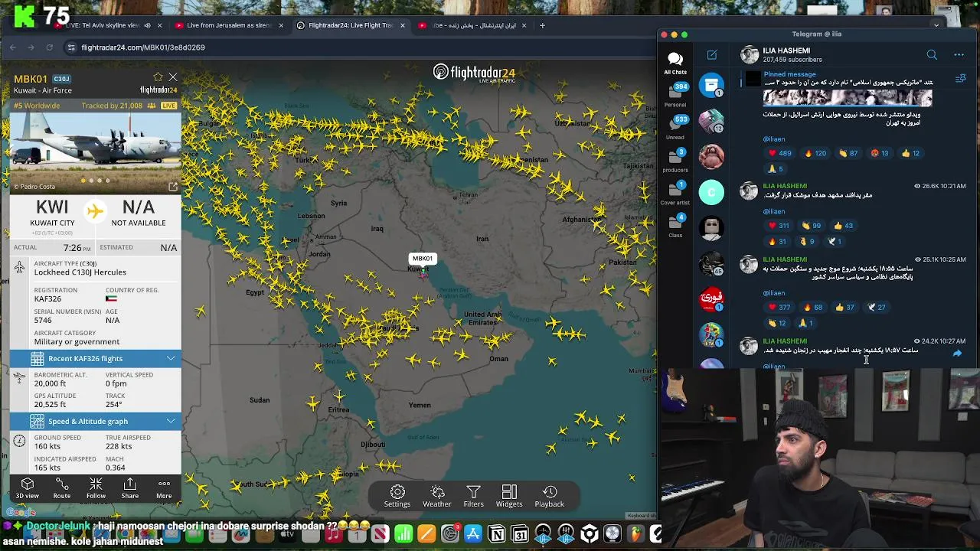The image size is (980, 551).
Task: Open the teal C avatar chat
Action: 711,192
